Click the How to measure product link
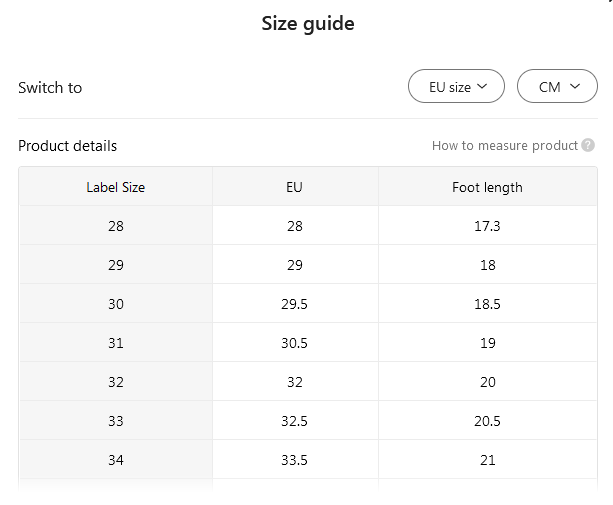 [x=505, y=146]
